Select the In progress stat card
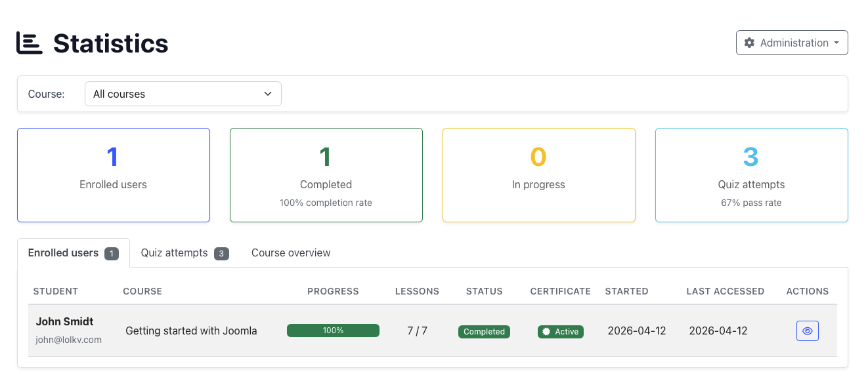This screenshot has height=383, width=868. pyautogui.click(x=538, y=175)
